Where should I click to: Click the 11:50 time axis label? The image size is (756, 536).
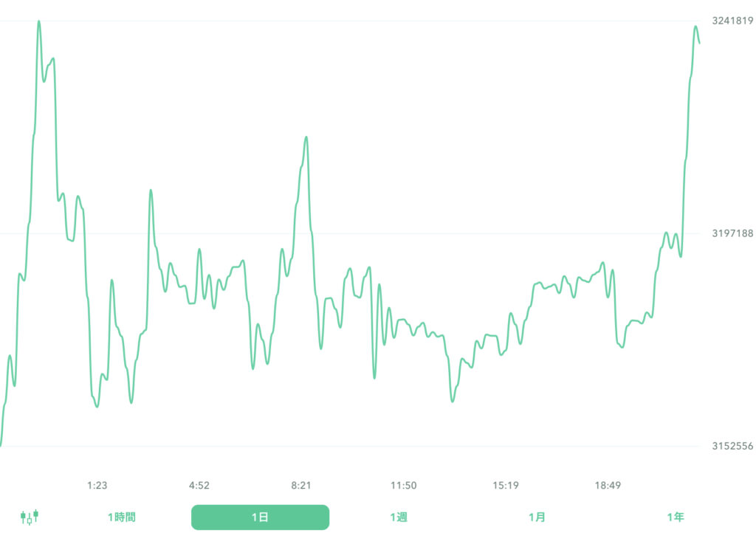pos(405,486)
